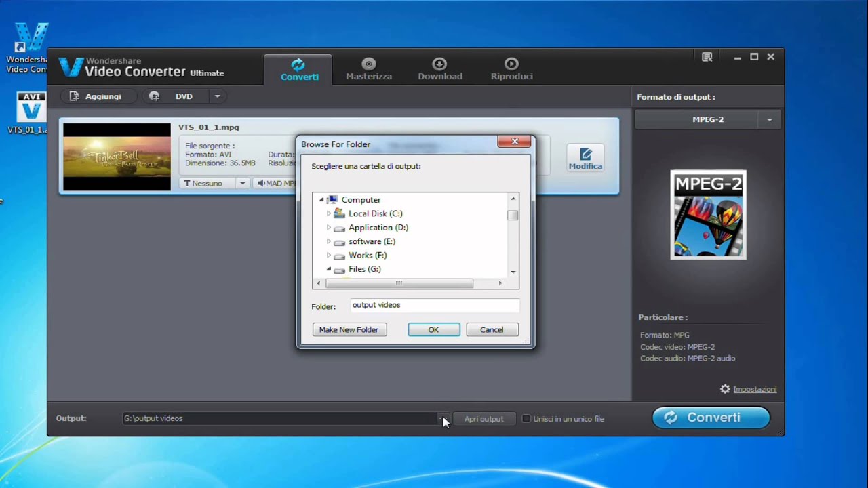The width and height of the screenshot is (868, 488).
Task: Click the MPEG-2 format thumbnail image
Action: click(708, 214)
